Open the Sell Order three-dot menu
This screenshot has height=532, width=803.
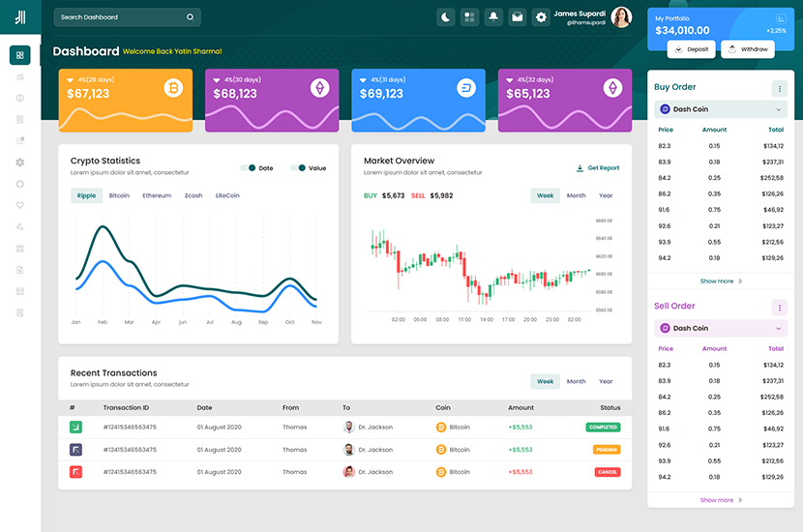(x=779, y=308)
